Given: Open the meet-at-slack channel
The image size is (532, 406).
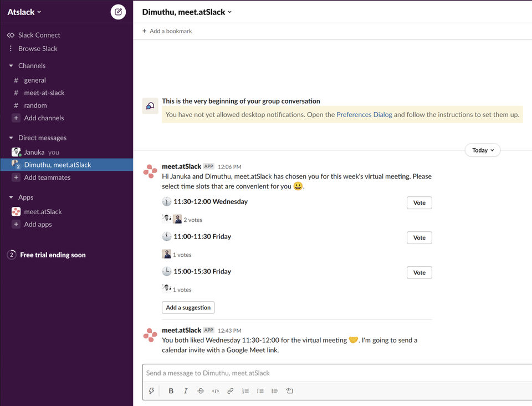Looking at the screenshot, I should 44,93.
